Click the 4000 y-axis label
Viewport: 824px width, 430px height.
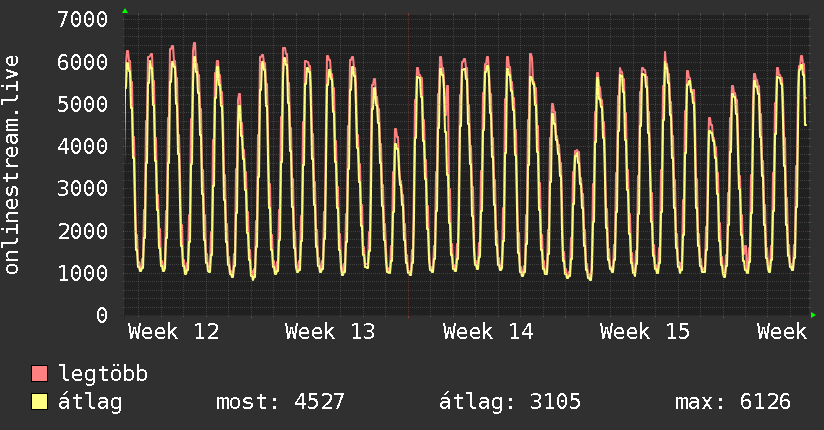(x=83, y=146)
